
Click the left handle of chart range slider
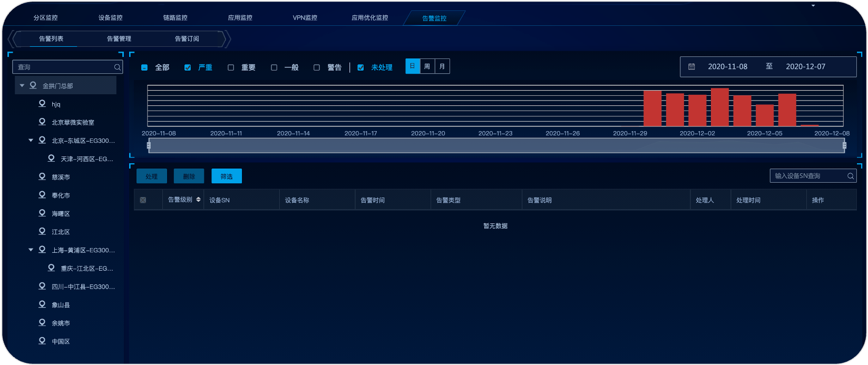click(x=149, y=145)
